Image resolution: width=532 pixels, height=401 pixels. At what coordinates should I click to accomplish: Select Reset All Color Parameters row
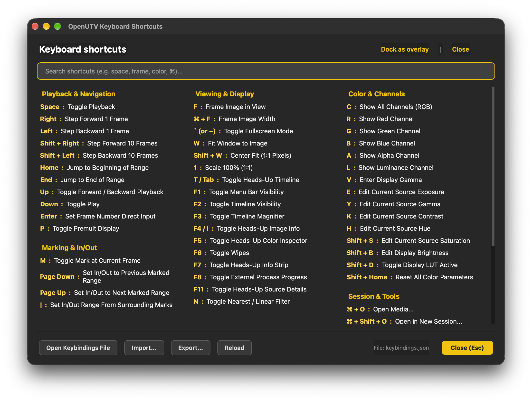410,277
